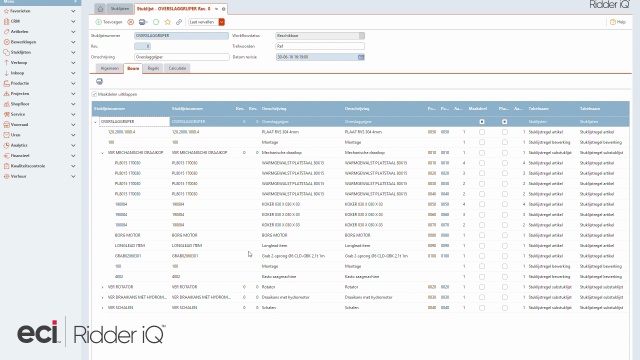Collapse the OVERSLAGGRIJPER root tree node
The image size is (640, 360).
pos(96,122)
